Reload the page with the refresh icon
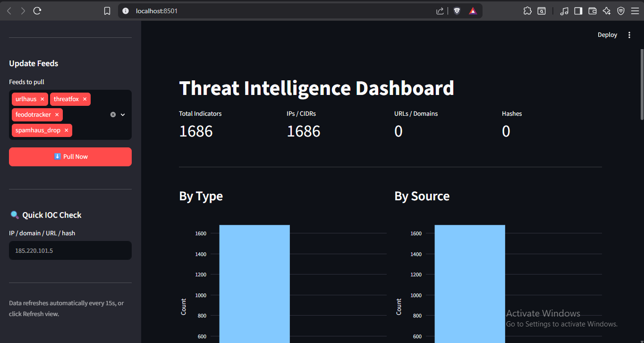644x343 pixels. click(37, 11)
